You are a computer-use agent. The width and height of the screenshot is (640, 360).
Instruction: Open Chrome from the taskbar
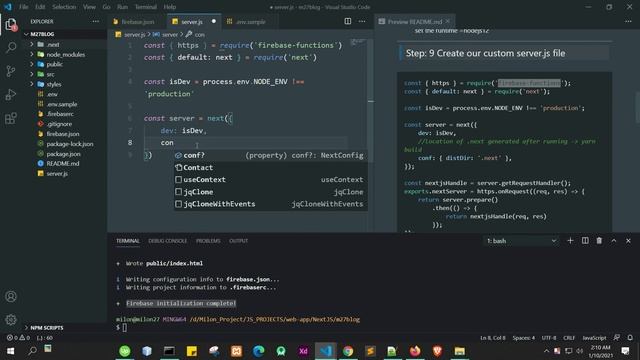pyautogui.click(x=348, y=351)
